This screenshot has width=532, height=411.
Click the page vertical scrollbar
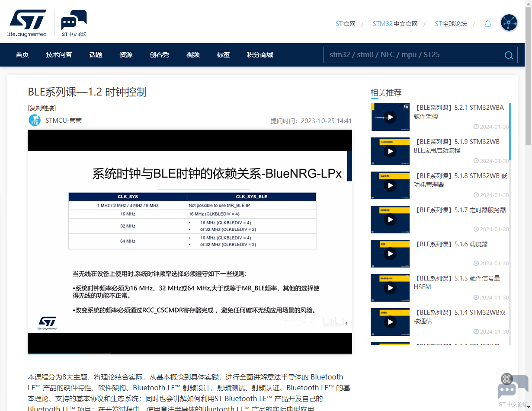529,76
